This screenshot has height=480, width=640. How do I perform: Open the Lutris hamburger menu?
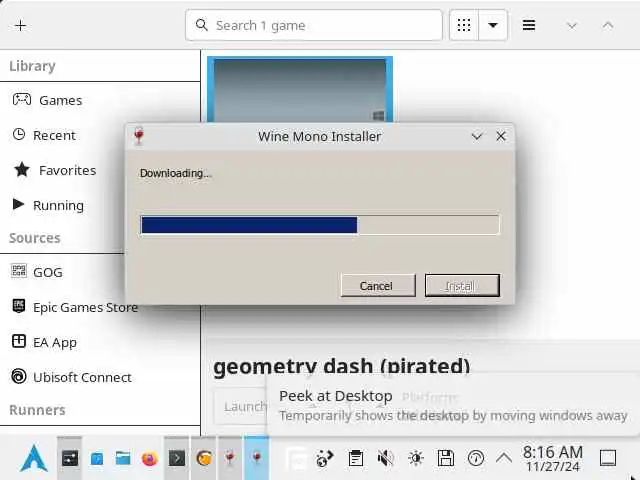click(x=529, y=25)
